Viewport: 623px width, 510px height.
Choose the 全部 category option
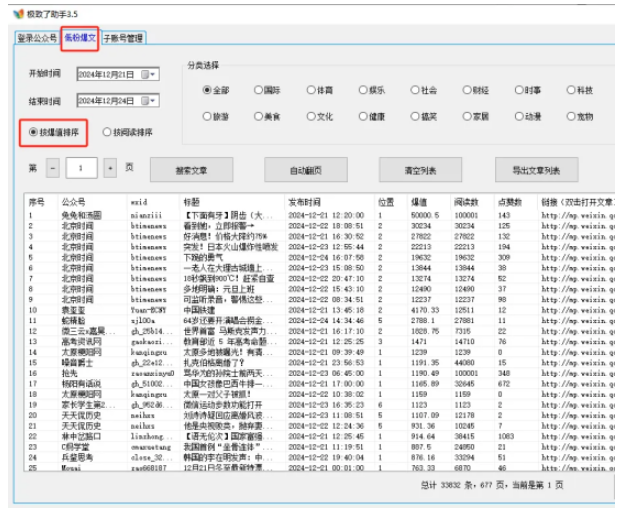pyautogui.click(x=208, y=90)
